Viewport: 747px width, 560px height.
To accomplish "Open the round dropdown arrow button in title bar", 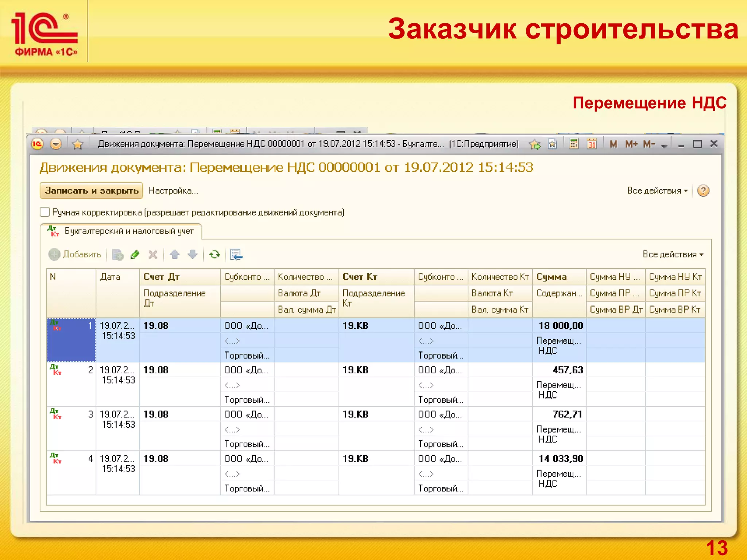I will pos(56,144).
